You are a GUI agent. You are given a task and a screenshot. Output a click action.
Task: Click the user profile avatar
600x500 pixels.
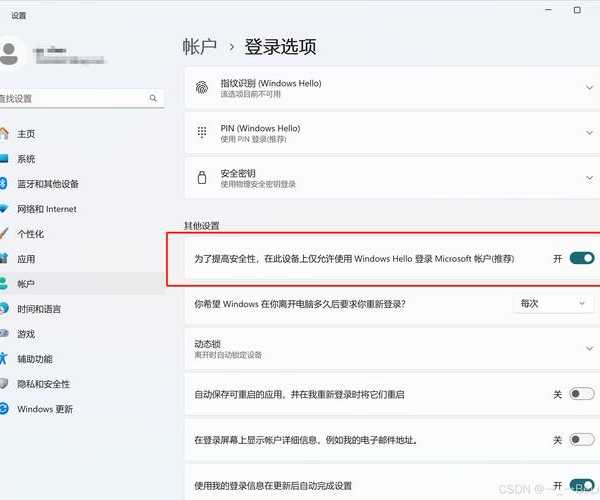pos(10,54)
